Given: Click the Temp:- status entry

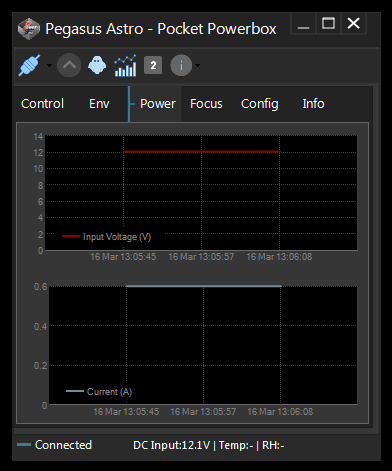Looking at the screenshot, I should coord(236,445).
